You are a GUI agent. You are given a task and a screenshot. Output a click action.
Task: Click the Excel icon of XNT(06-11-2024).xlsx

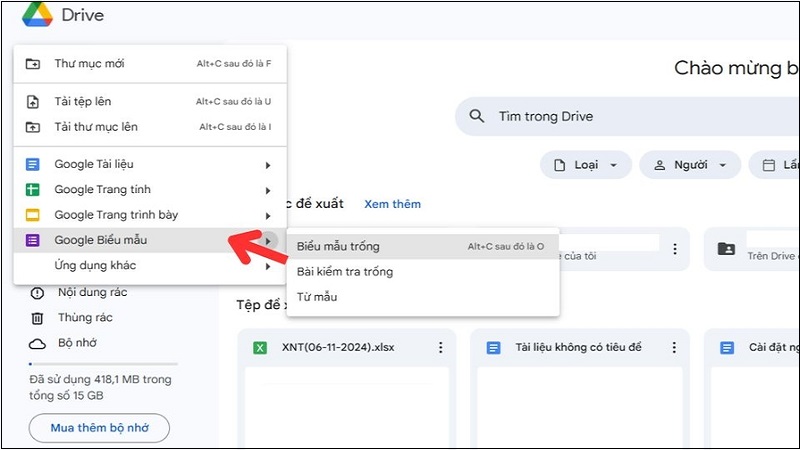260,348
